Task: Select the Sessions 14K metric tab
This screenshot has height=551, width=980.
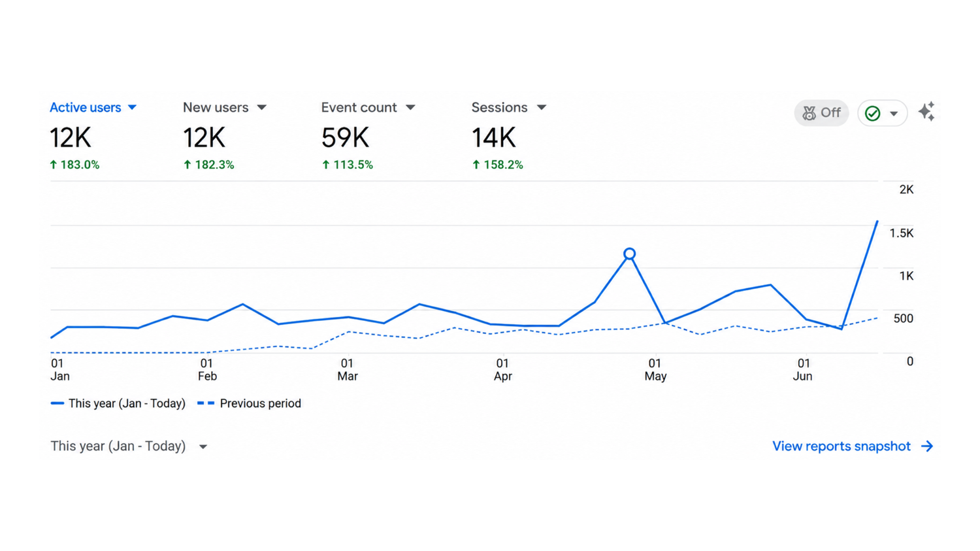Action: (508, 136)
